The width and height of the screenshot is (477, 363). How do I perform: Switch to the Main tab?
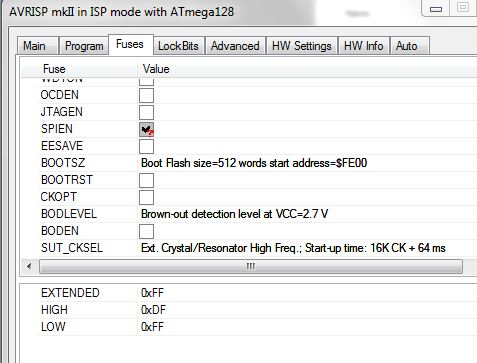tap(38, 46)
